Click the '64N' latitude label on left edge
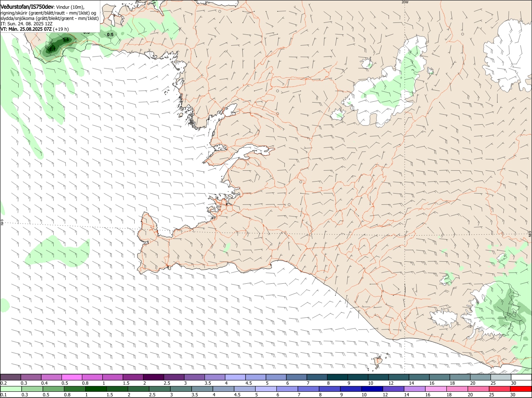Image resolution: width=532 pixels, height=398 pixels. [x=2, y=223]
